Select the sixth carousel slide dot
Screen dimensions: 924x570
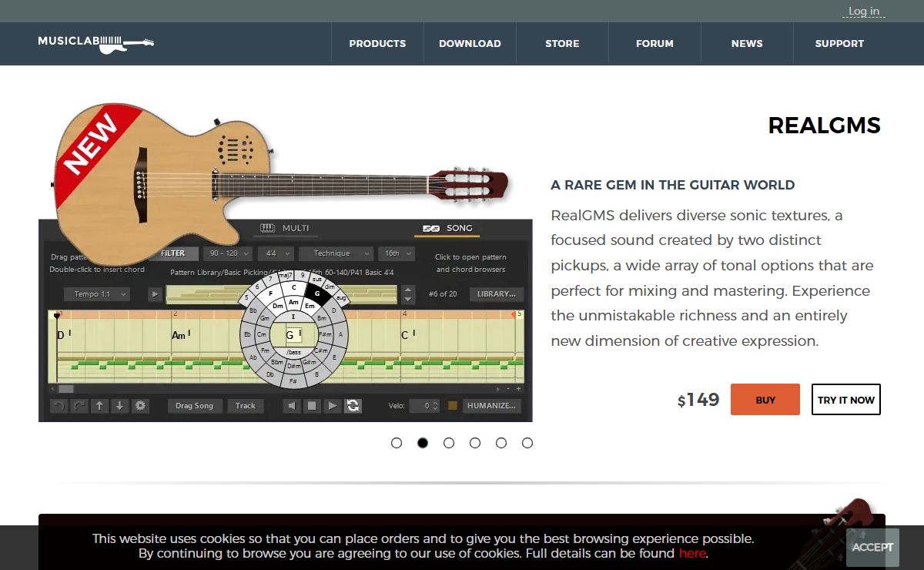(x=527, y=443)
